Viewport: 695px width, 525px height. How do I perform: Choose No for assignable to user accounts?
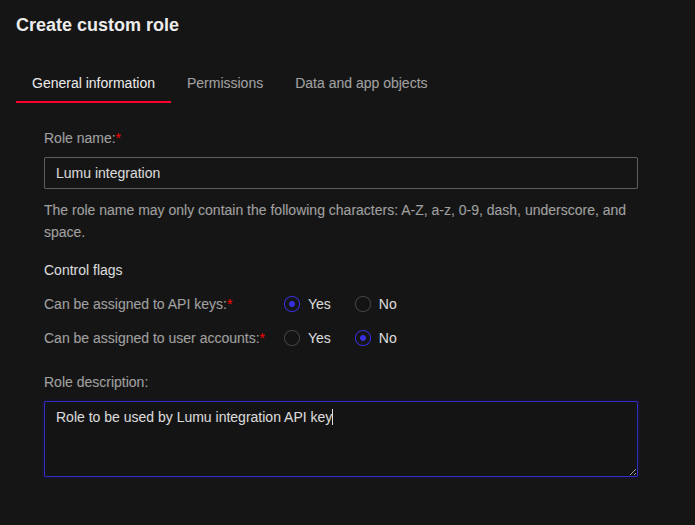364,338
